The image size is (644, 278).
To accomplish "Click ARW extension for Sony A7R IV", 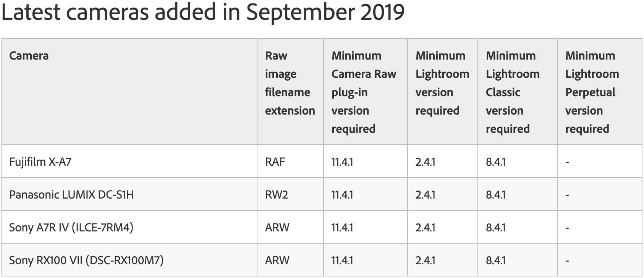I will click(x=277, y=228).
